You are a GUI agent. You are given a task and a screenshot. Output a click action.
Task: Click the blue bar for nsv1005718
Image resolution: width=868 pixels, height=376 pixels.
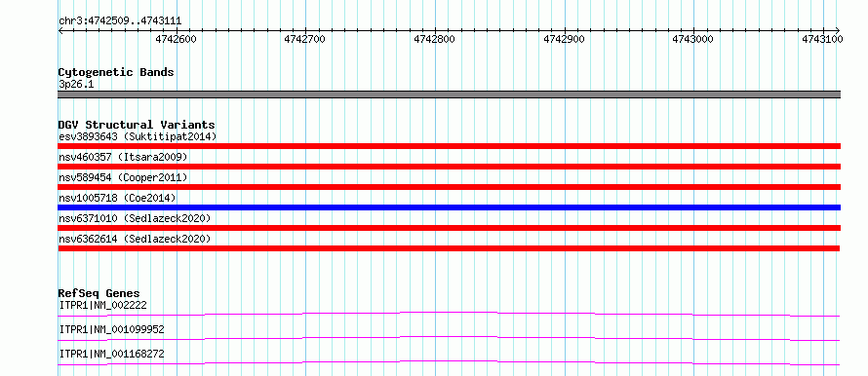pyautogui.click(x=449, y=207)
